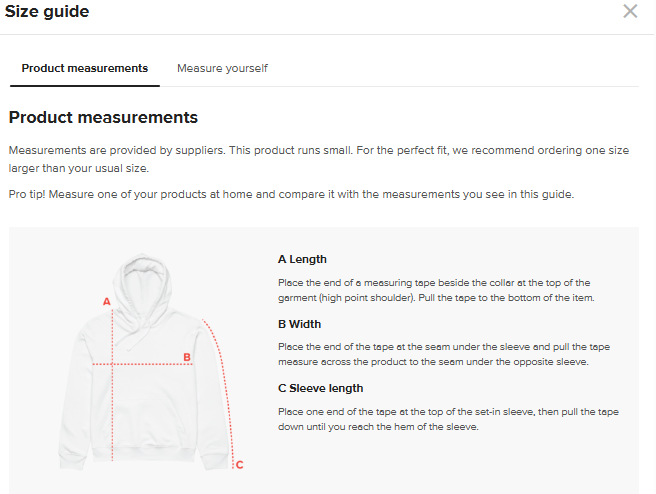Click the "A Length" heading
This screenshot has height=494, width=656.
coord(302,259)
